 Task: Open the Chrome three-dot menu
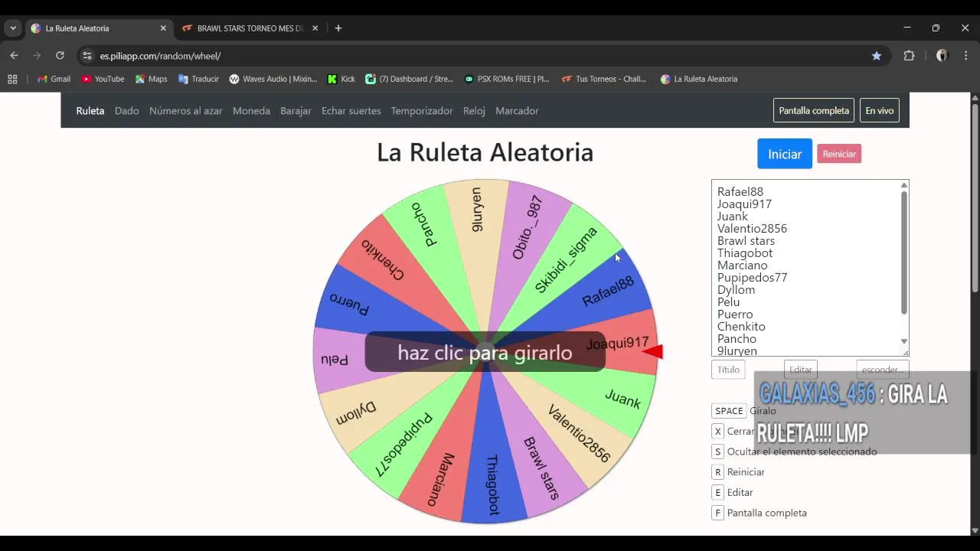[x=965, y=56]
